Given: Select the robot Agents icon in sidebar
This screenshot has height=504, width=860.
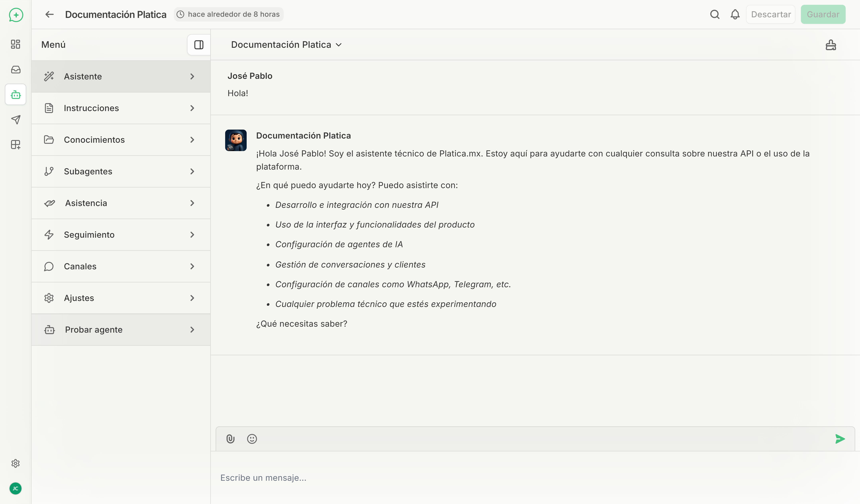Looking at the screenshot, I should [x=15, y=95].
